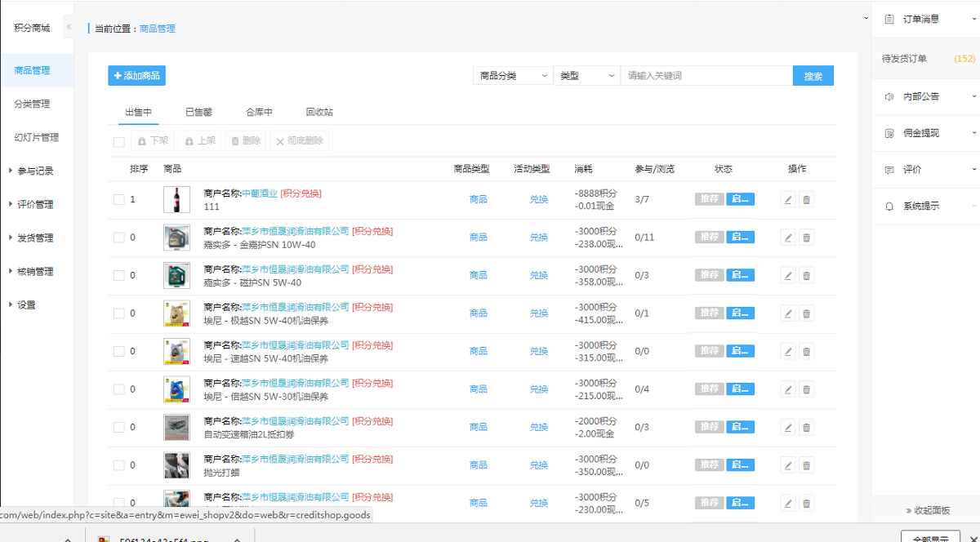Click the keyword search input field
980x542 pixels.
[x=706, y=76]
